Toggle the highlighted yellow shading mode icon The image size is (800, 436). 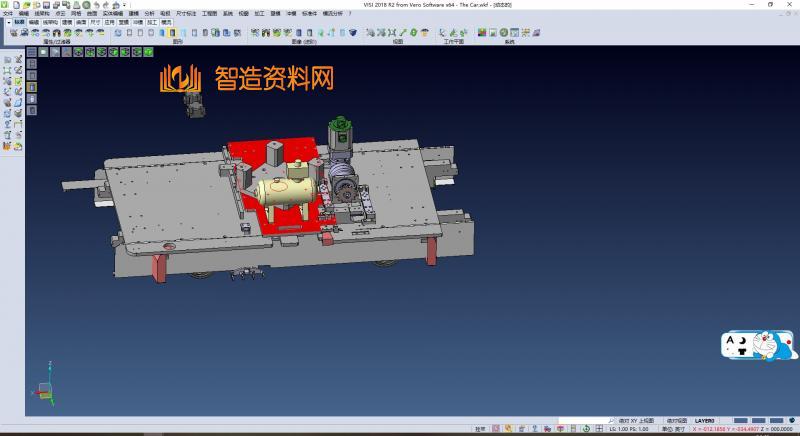click(x=172, y=33)
